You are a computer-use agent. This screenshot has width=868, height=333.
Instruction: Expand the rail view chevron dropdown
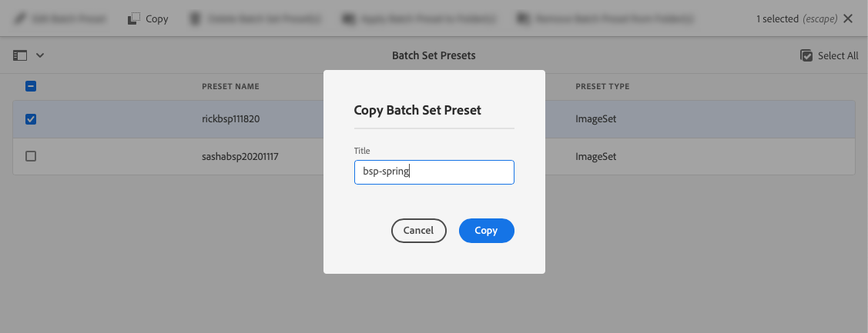40,55
